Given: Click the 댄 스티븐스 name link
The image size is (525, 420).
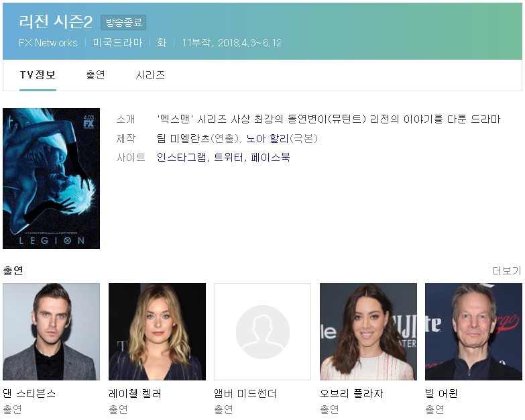Looking at the screenshot, I should [x=30, y=393].
